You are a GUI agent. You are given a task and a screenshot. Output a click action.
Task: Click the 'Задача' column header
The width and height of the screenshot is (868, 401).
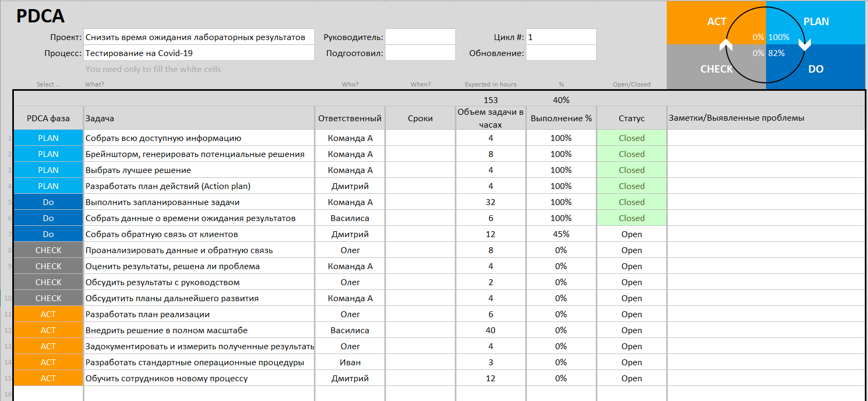pos(199,118)
